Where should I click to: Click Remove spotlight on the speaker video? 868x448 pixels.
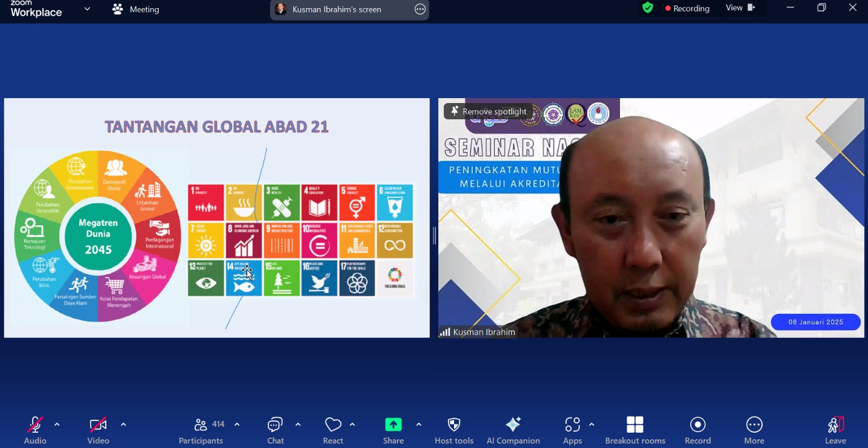488,111
